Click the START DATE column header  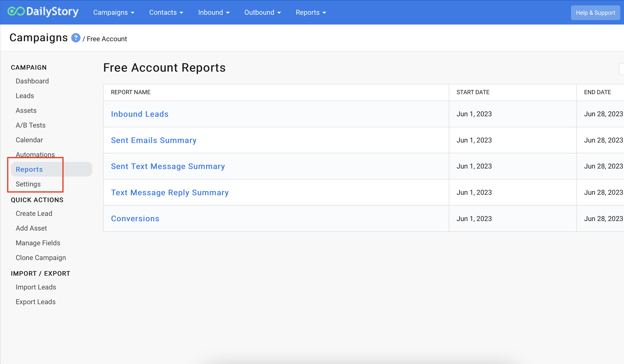[473, 92]
